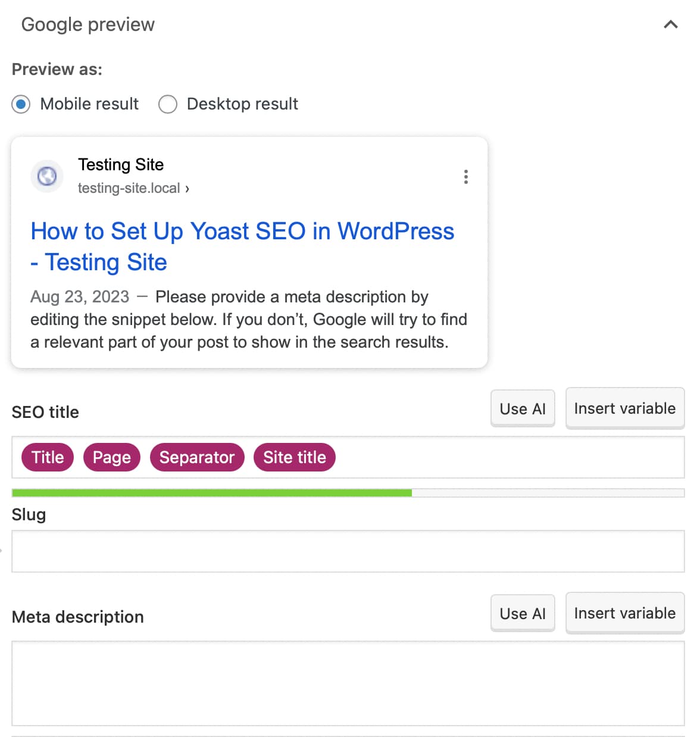
Task: Click the globe favicon in the preview card
Action: [46, 176]
